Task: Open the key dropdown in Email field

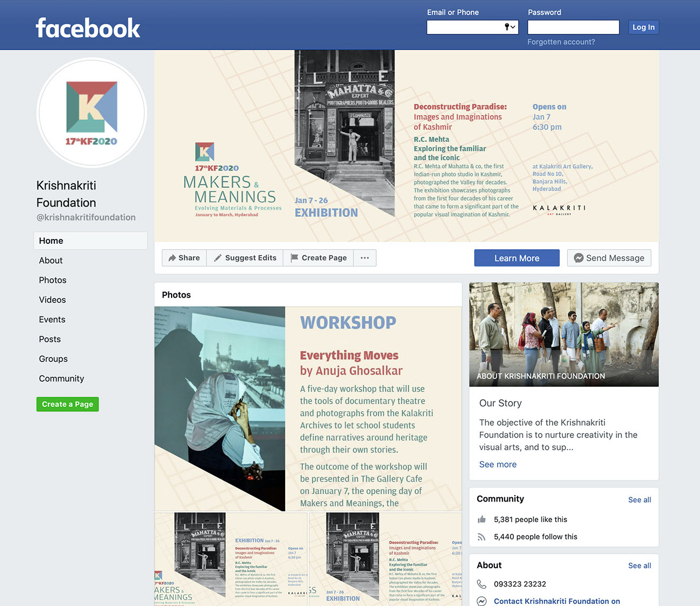Action: coord(510,27)
